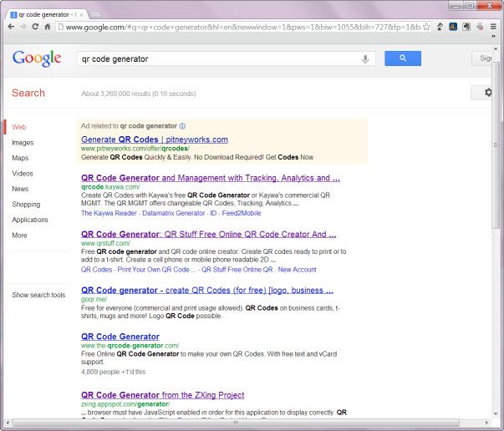Click the red Search heading
Viewport: 504px width, 431px height.
(28, 93)
